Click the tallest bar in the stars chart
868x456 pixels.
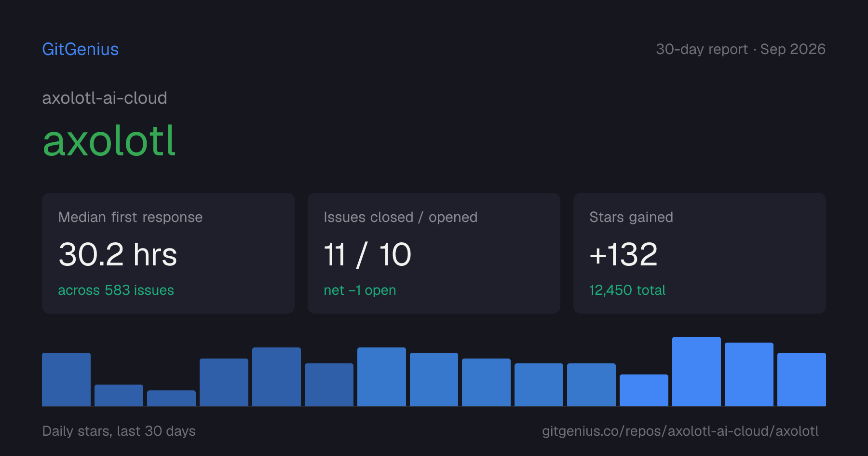[x=696, y=372]
